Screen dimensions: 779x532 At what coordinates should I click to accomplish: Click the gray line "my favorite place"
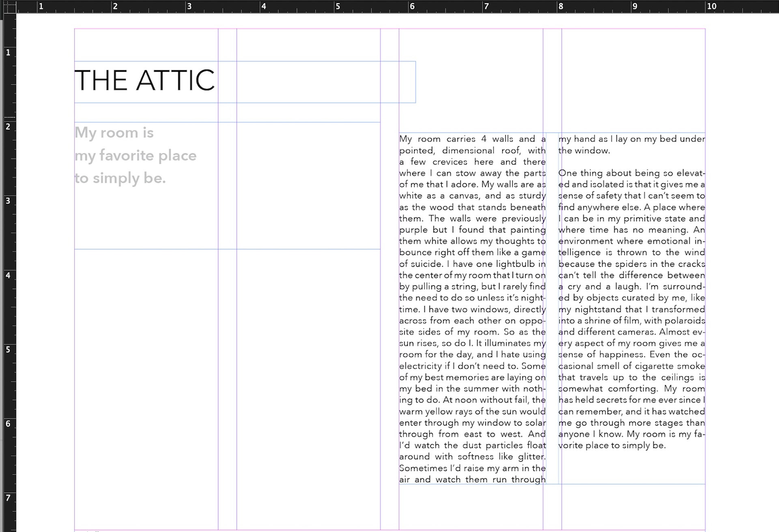click(136, 155)
